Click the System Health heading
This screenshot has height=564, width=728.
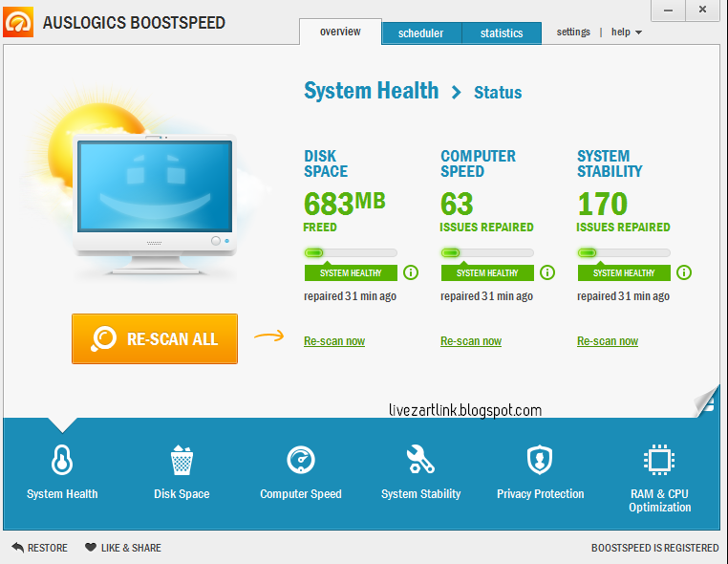pyautogui.click(x=371, y=91)
